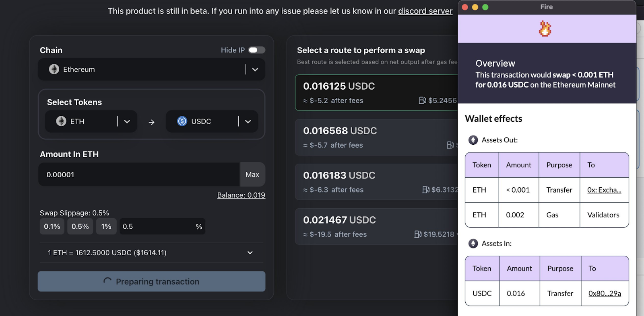Click the swap direction arrow between tokens
Screen dimensions: 644x316
tap(151, 122)
